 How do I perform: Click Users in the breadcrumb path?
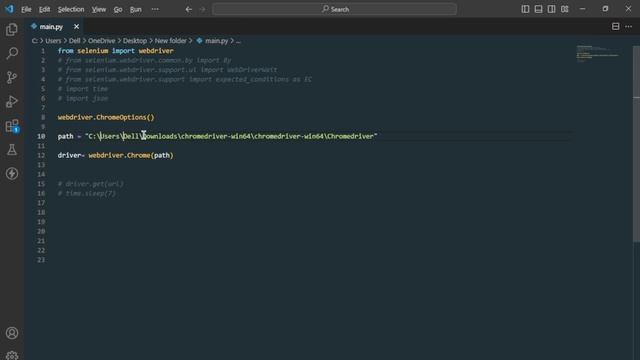53,41
